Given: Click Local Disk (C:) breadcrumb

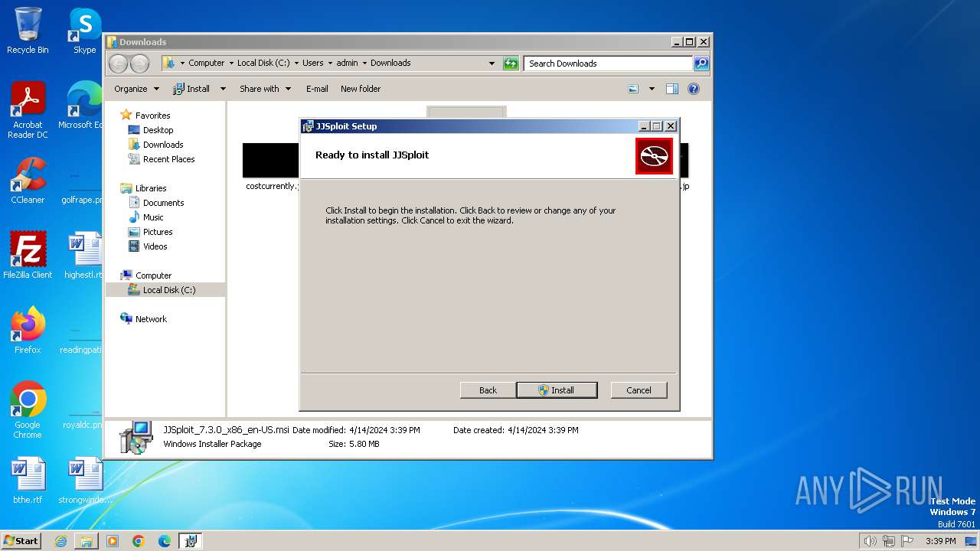Looking at the screenshot, I should pos(263,63).
